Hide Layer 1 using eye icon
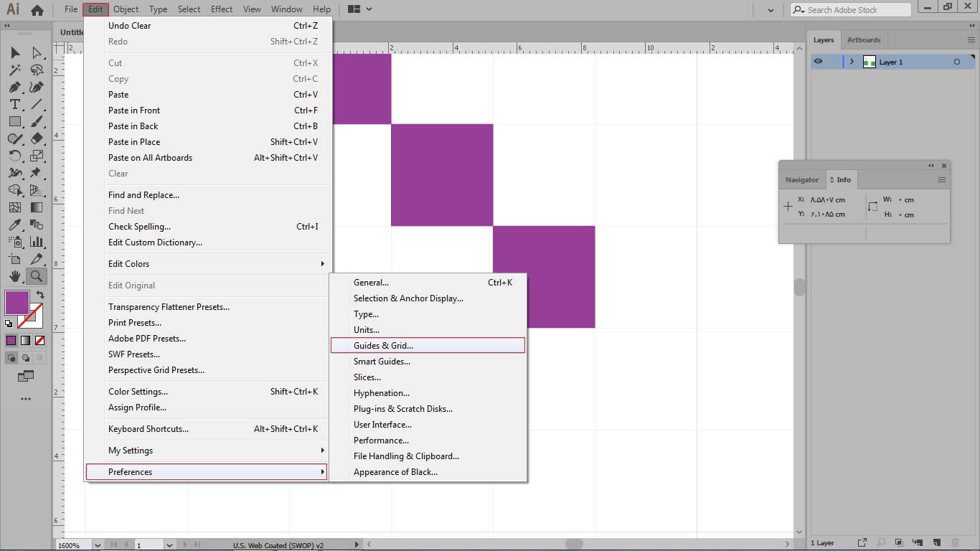This screenshot has height=551, width=980. [819, 62]
